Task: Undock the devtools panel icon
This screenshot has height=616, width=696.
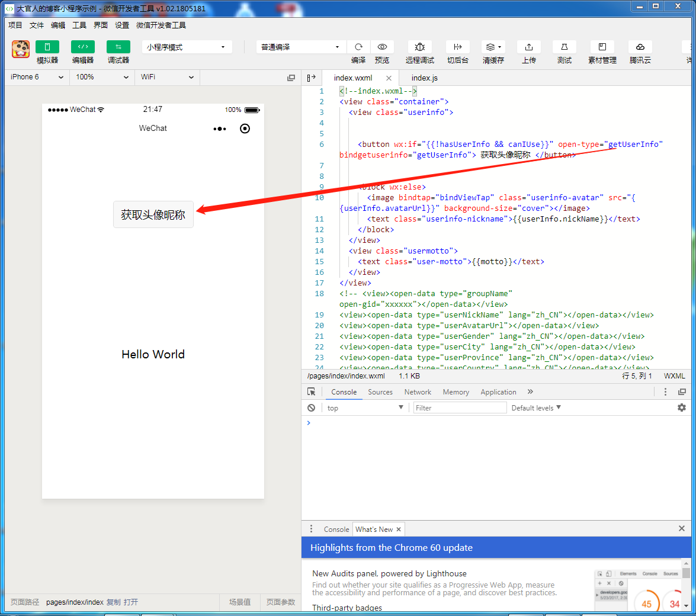Action: [x=682, y=392]
